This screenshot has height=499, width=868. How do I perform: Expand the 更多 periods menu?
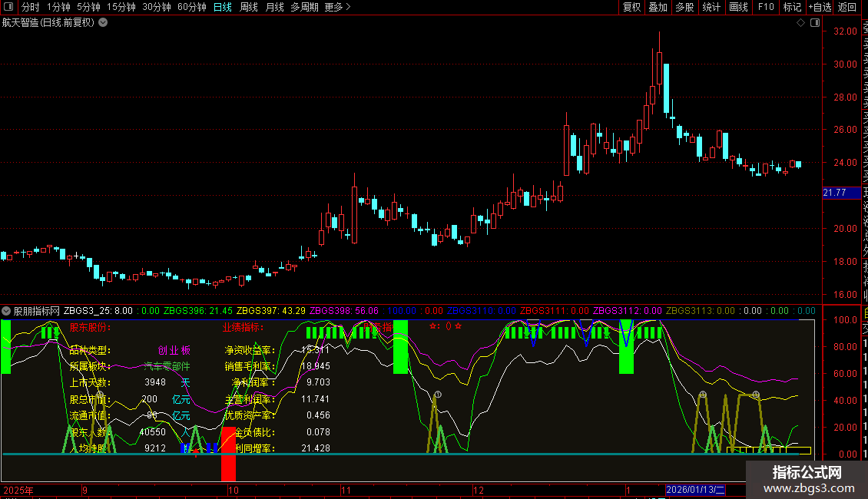pos(337,7)
